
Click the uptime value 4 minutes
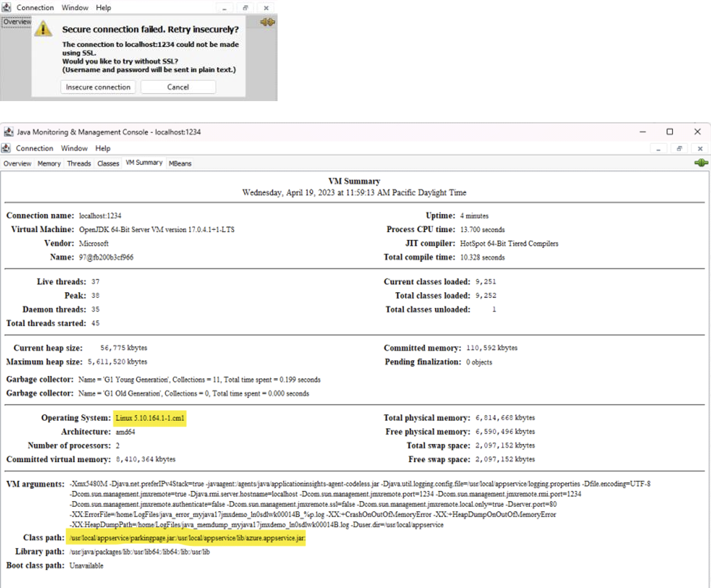coord(474,216)
